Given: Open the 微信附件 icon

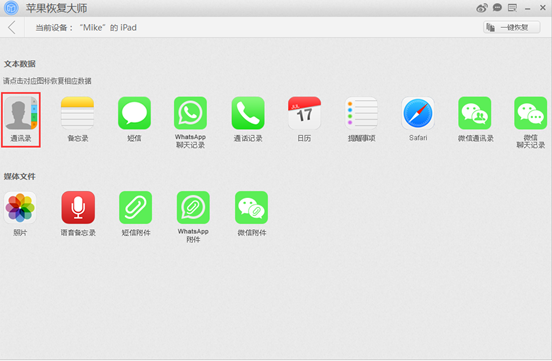Looking at the screenshot, I should click(251, 208).
